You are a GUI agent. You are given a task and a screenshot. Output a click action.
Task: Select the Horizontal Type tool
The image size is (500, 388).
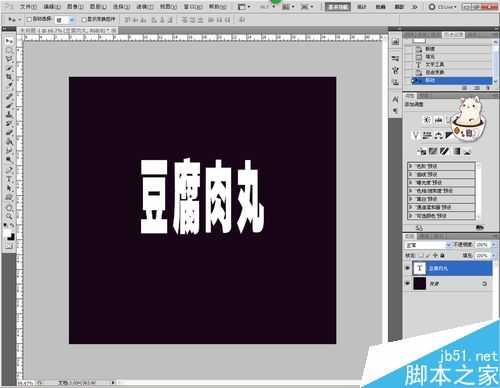pos(9,180)
